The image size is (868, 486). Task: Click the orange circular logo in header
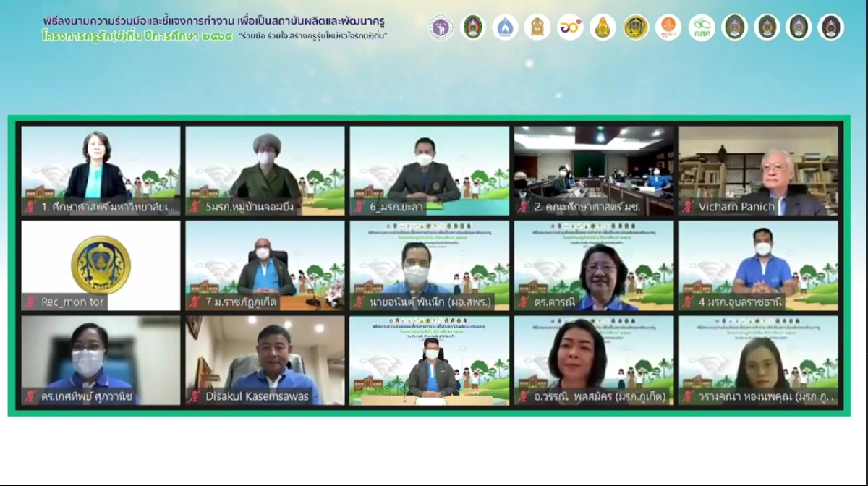668,27
